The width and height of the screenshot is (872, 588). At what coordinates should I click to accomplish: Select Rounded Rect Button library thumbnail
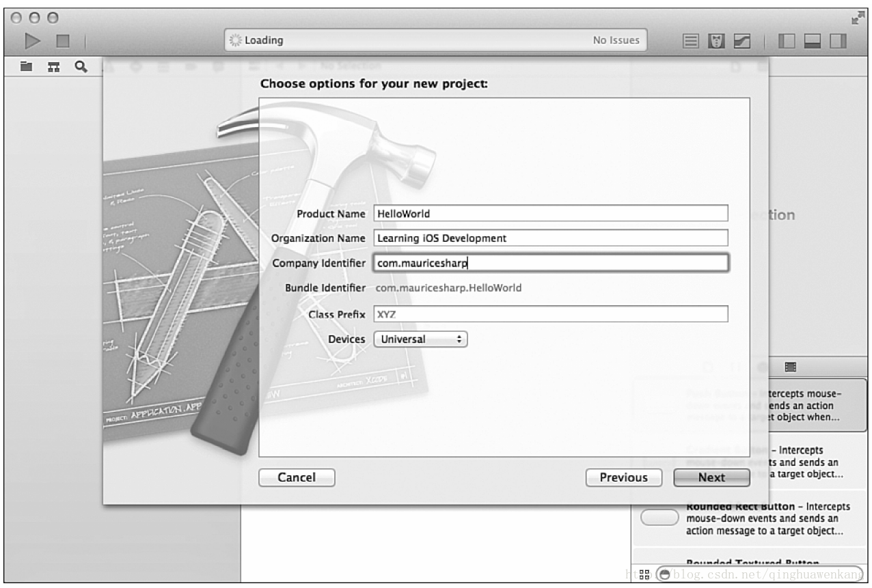[659, 518]
